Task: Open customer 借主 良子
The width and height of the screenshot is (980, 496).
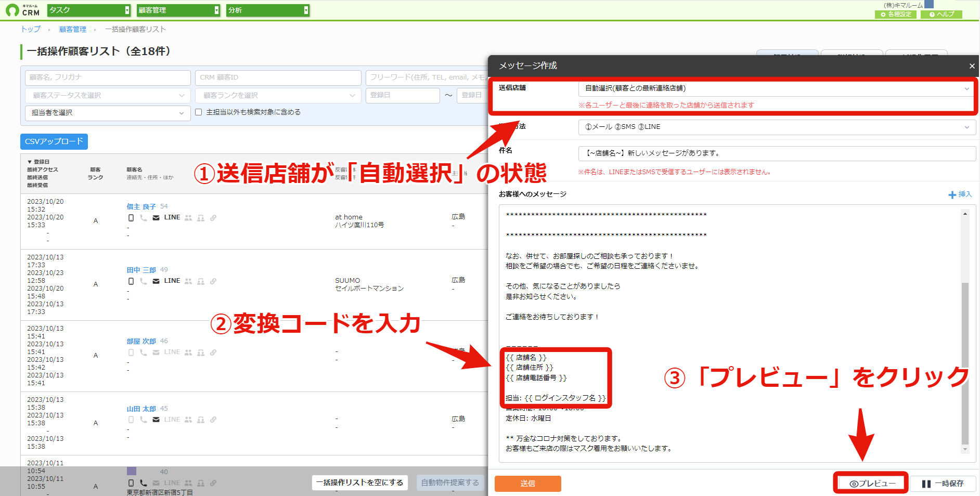Action: [x=141, y=206]
